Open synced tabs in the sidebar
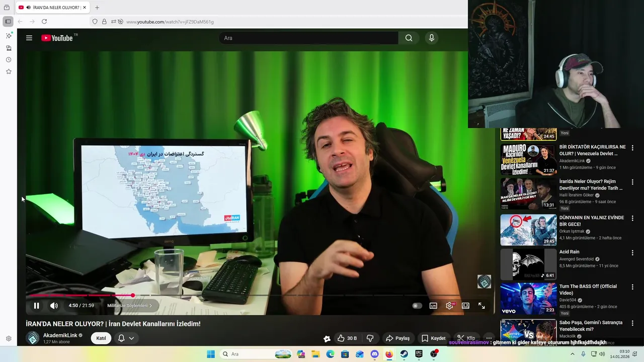Screen dimensions: 644x362 9,48
